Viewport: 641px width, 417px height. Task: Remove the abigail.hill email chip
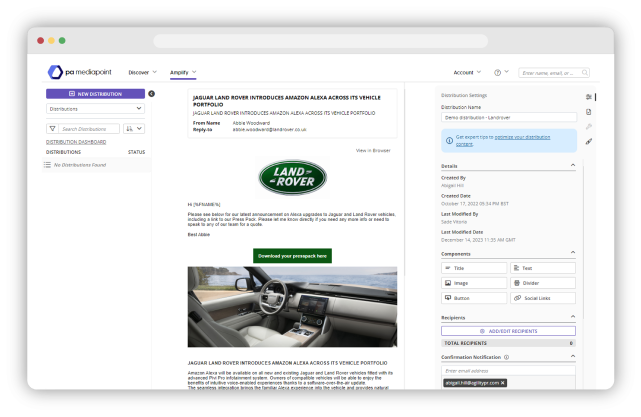click(x=503, y=383)
